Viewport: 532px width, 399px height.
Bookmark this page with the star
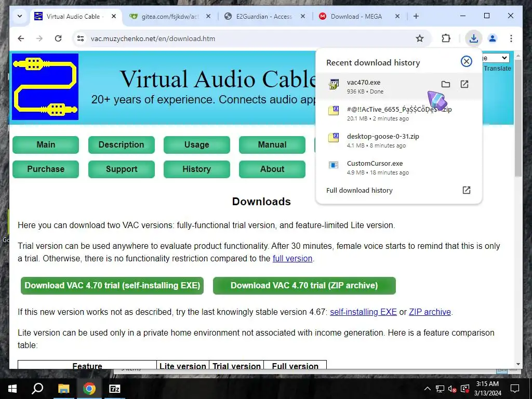420,38
